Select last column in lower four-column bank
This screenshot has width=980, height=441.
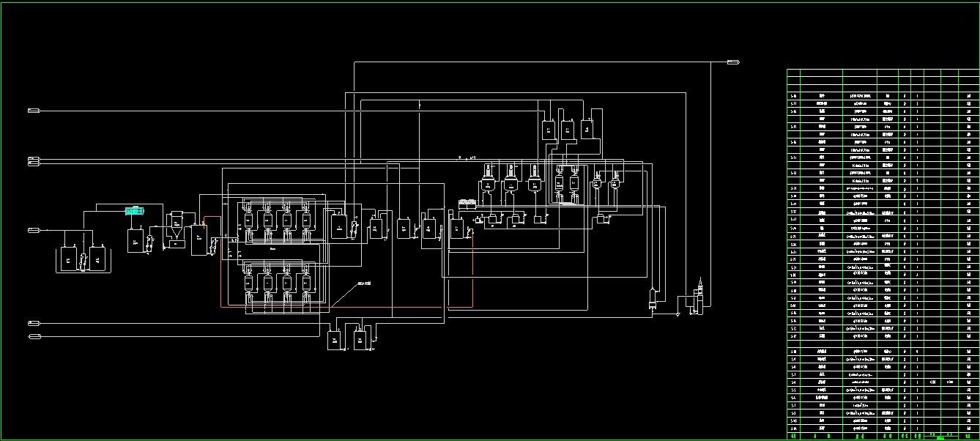pyautogui.click(x=307, y=283)
